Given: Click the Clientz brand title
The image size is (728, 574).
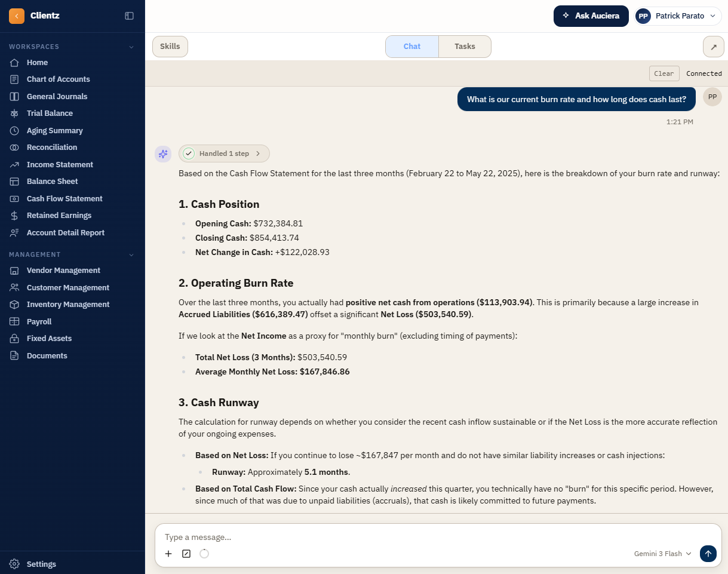Looking at the screenshot, I should (45, 16).
